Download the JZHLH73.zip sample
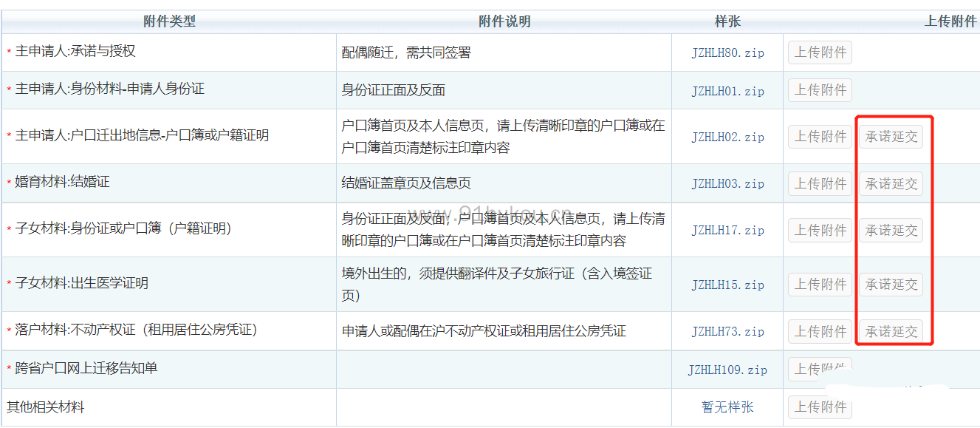980x428 pixels. tap(727, 332)
